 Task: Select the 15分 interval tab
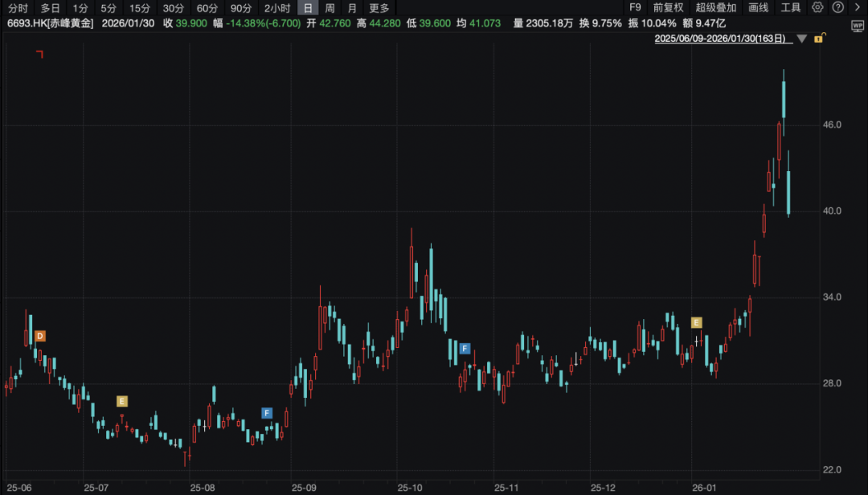140,8
